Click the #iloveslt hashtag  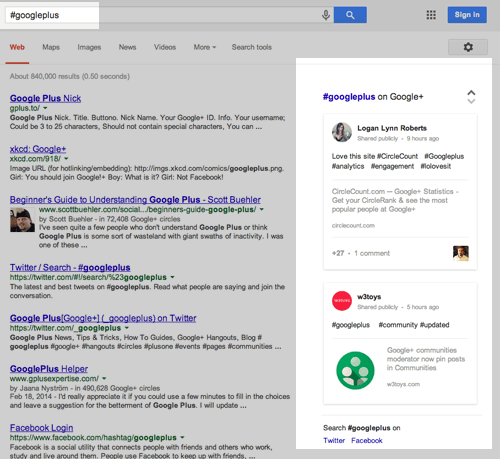point(435,166)
